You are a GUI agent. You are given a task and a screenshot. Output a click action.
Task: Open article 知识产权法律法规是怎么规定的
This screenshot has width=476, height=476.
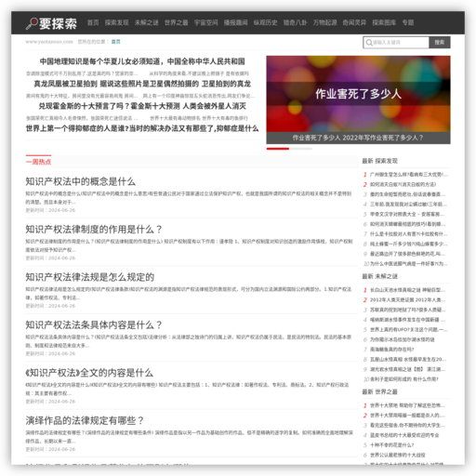pyautogui.click(x=90, y=277)
